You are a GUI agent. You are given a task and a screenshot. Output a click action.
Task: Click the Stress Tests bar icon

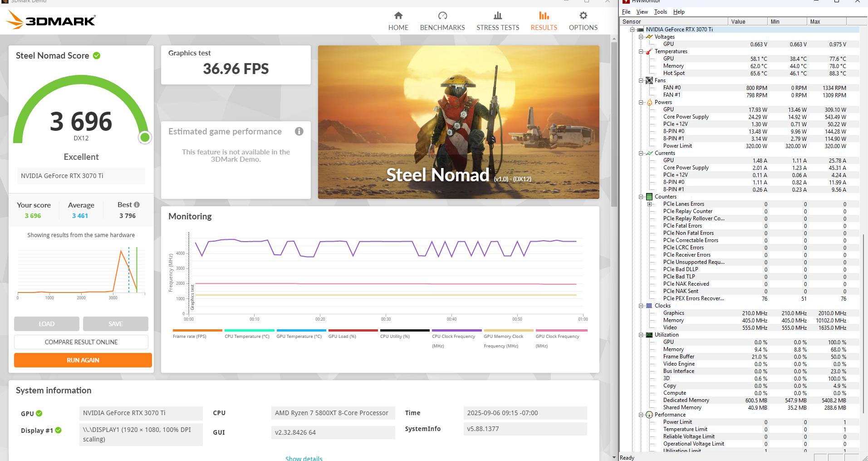point(498,15)
